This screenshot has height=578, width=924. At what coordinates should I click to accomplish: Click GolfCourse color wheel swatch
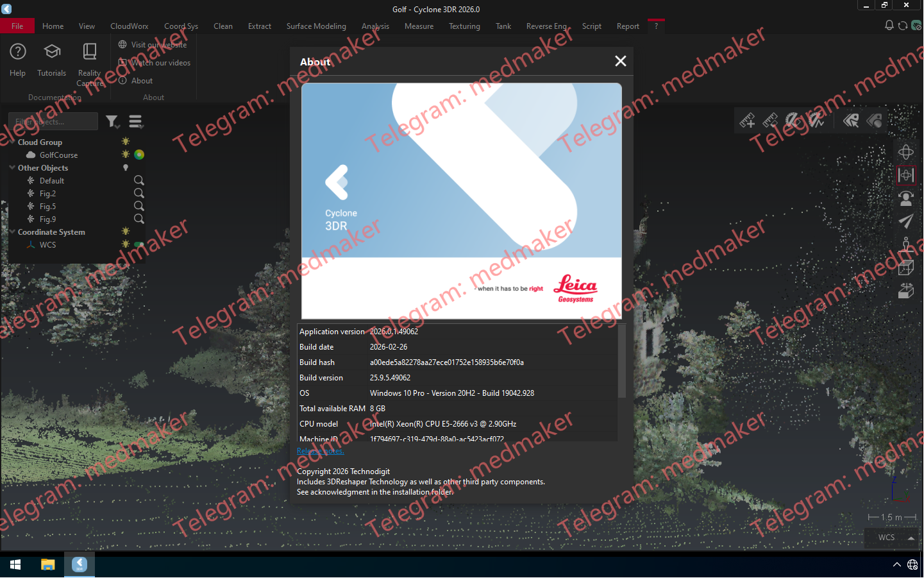click(x=139, y=155)
